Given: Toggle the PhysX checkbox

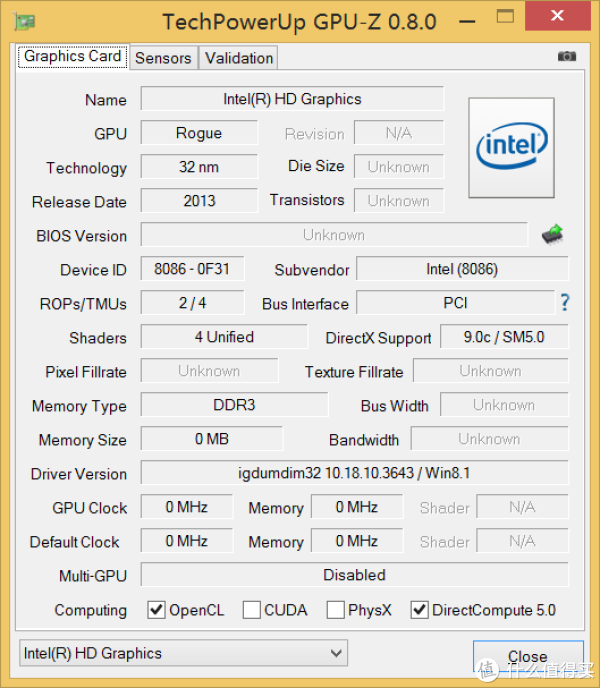Looking at the screenshot, I should [x=335, y=610].
